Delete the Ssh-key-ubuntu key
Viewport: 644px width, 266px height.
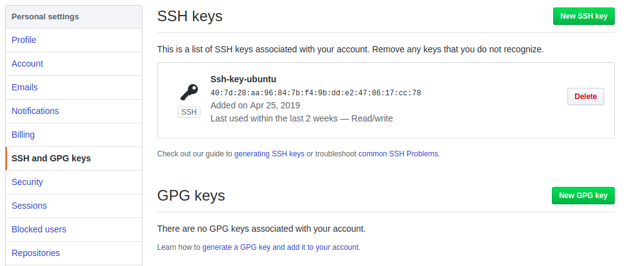click(586, 97)
